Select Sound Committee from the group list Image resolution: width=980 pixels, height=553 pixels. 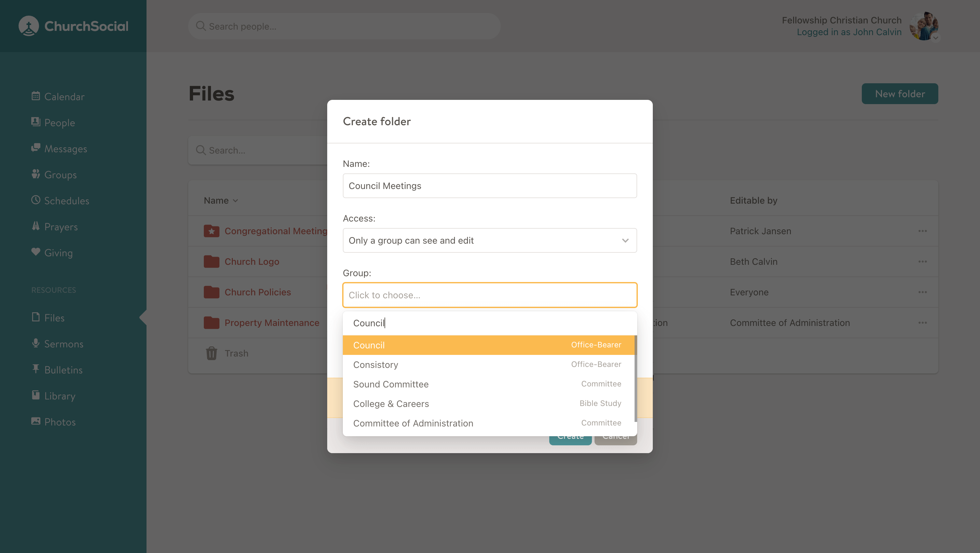click(x=488, y=384)
